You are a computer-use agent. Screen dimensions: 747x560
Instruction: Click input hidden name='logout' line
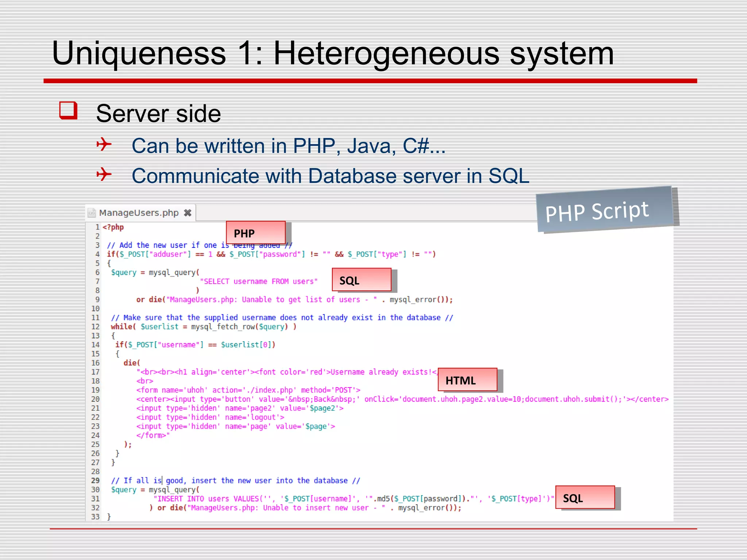coord(210,417)
